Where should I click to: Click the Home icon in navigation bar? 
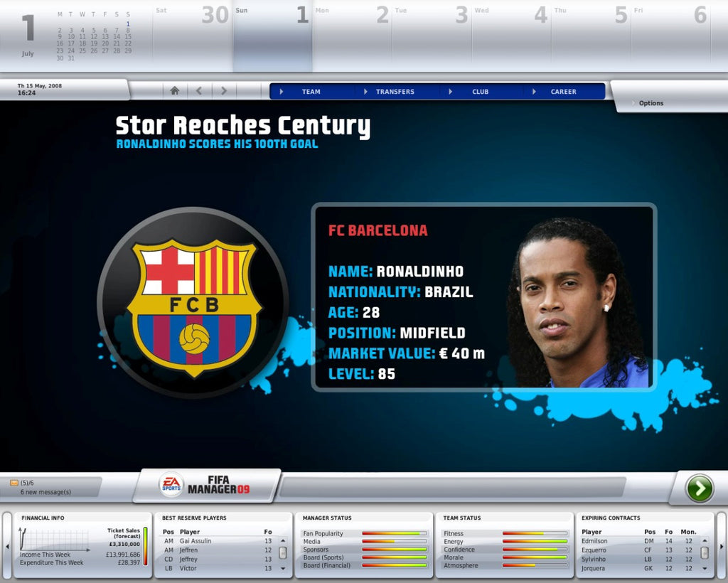[174, 91]
